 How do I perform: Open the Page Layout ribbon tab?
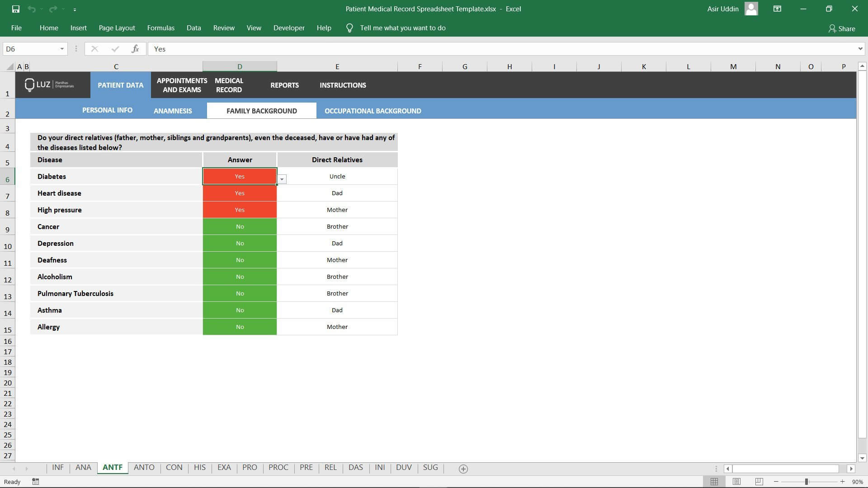[117, 28]
